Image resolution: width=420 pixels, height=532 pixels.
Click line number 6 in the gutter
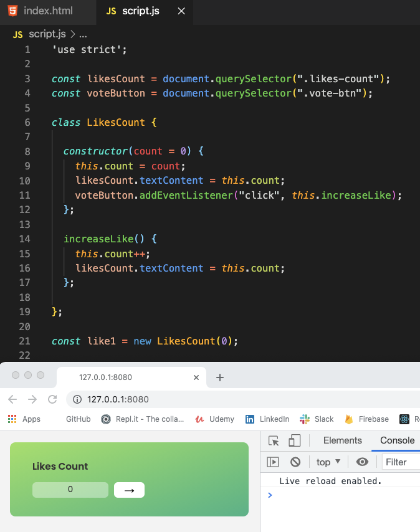coord(27,122)
